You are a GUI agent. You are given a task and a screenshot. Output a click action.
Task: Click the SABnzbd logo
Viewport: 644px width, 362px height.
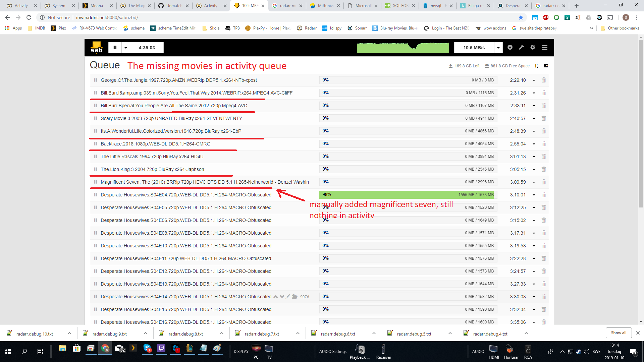point(96,48)
